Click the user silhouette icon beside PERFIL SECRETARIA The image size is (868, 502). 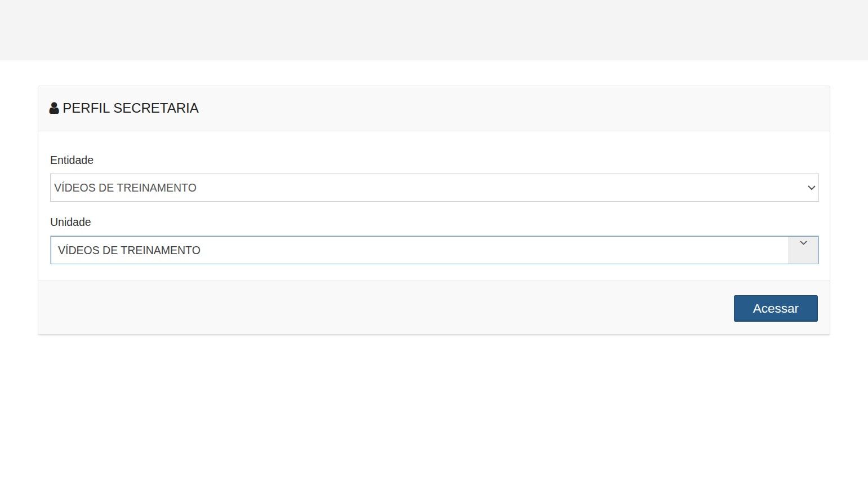(54, 108)
